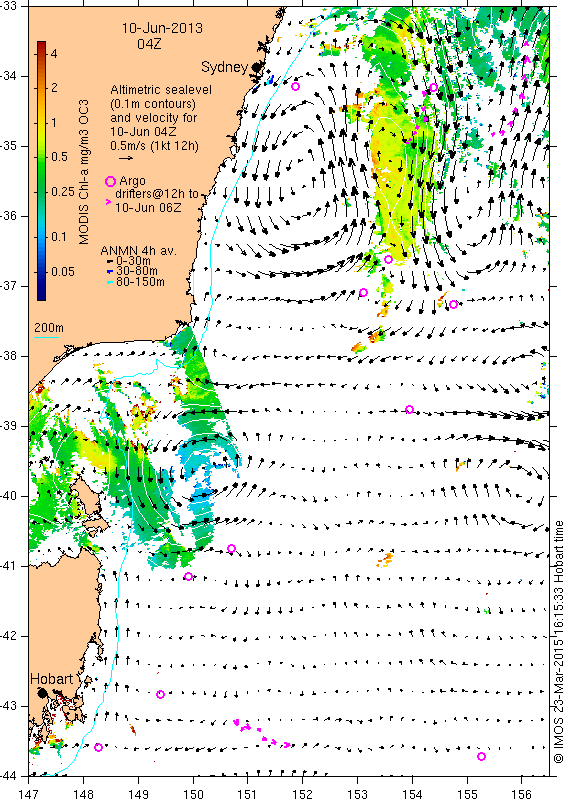Click the '80-150m' ANMN depth entry

point(140,282)
